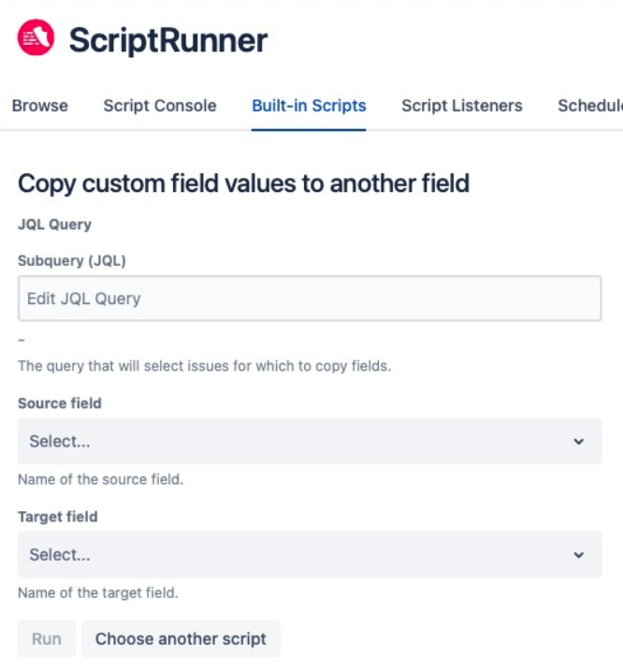
Task: Go to the Script Listeners tab
Action: point(462,106)
